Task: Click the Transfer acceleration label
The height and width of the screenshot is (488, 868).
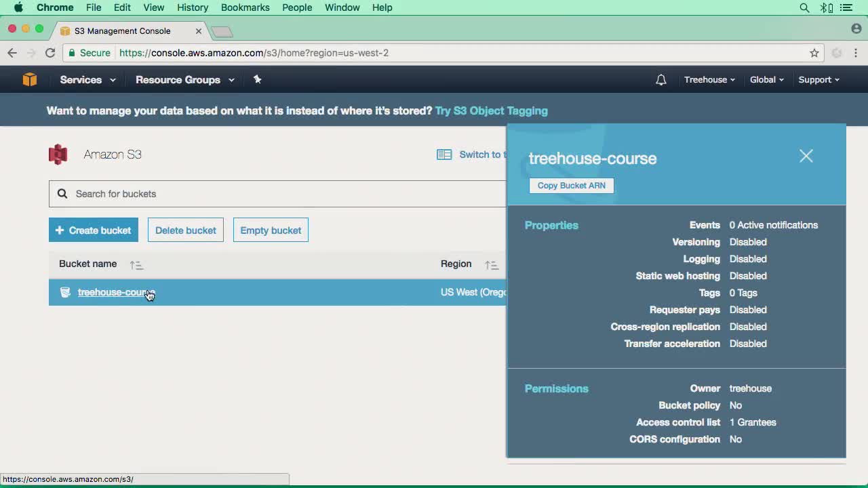Action: [x=672, y=344]
